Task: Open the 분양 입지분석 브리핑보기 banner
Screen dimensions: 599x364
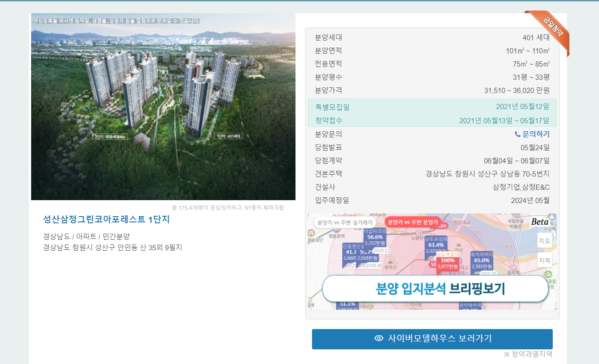Action: point(435,288)
